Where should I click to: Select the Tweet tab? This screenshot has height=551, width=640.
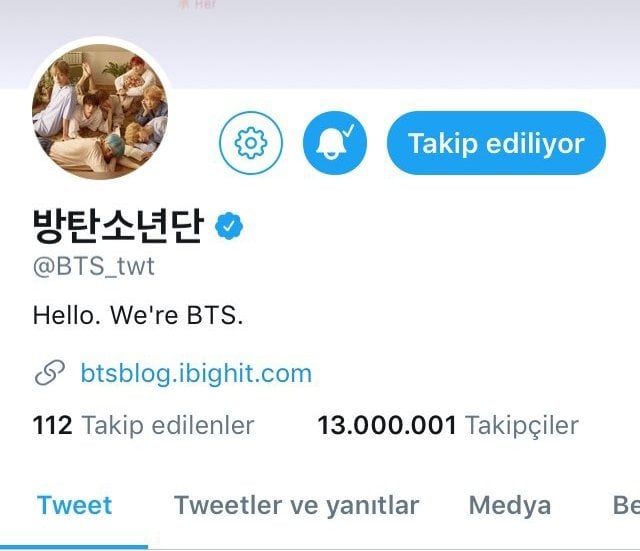tap(74, 505)
